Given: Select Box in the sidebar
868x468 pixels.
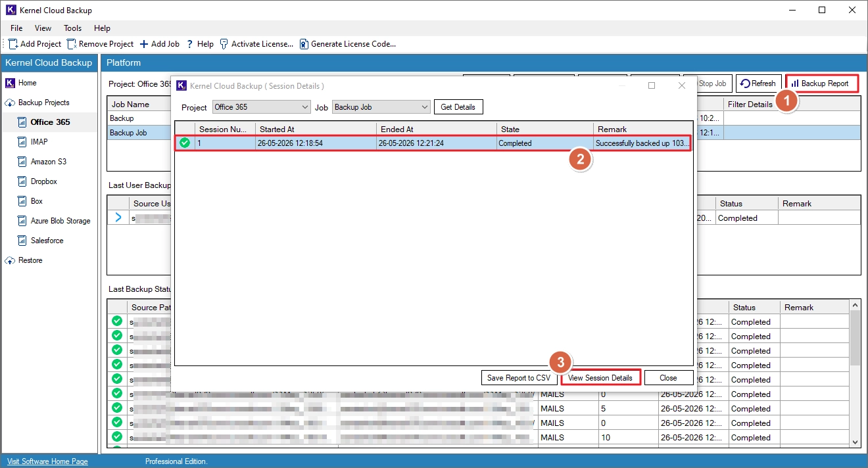Looking at the screenshot, I should click(x=36, y=201).
